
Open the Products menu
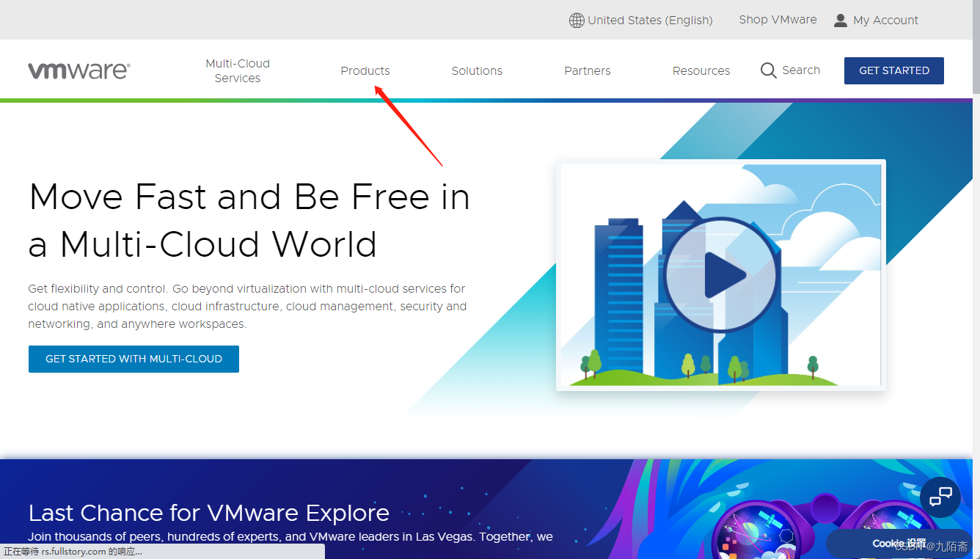(x=365, y=70)
